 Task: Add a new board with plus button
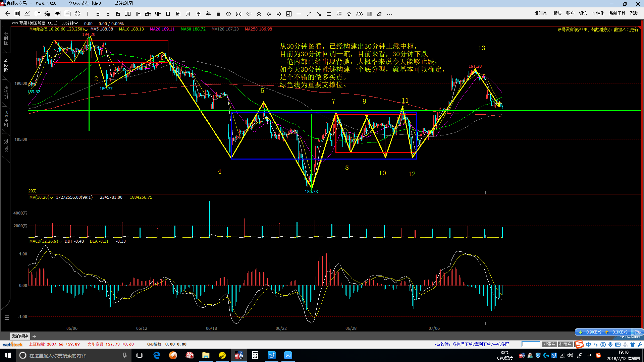click(34, 337)
